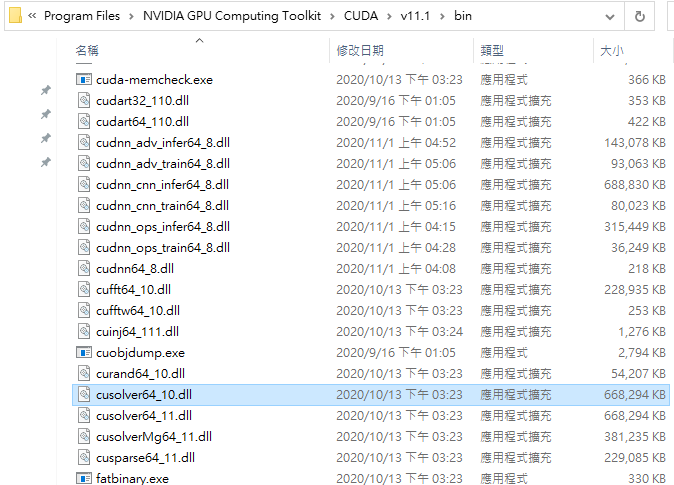Click the cudart32_110.dll file icon
Viewport: 674px width, 485px height.
(84, 101)
